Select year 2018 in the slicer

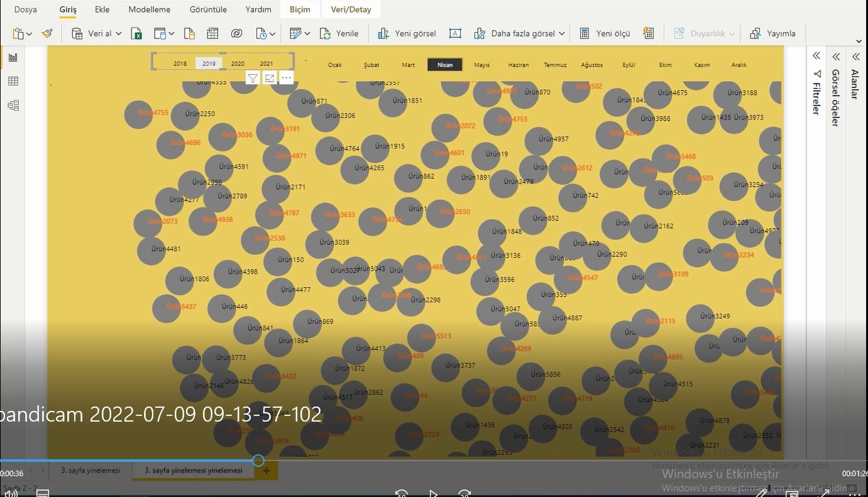coord(180,63)
